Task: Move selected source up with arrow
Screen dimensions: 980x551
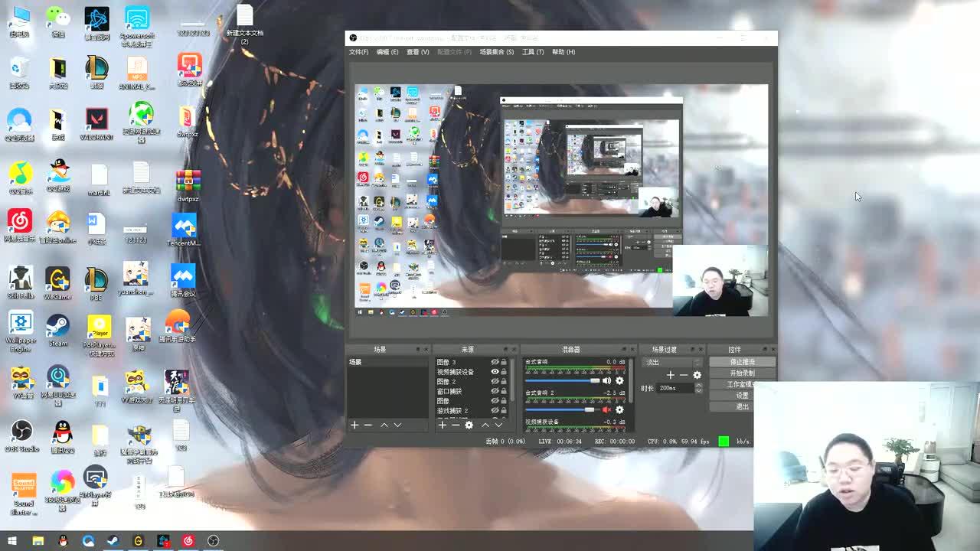Action: (x=485, y=425)
